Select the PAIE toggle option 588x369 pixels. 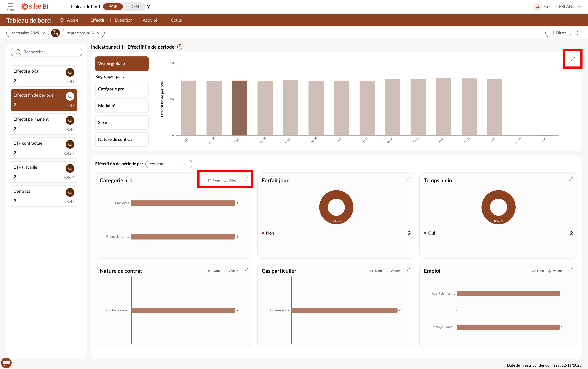(x=113, y=7)
